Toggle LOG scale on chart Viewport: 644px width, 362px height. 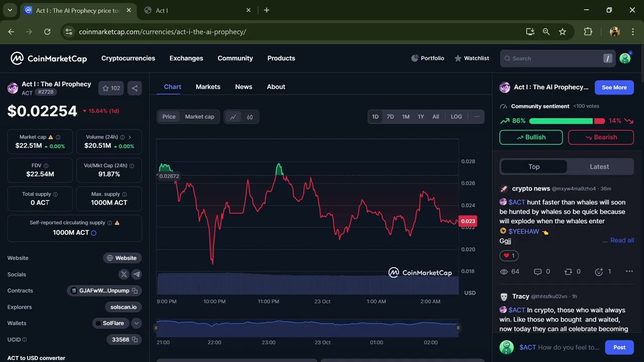coord(456,117)
